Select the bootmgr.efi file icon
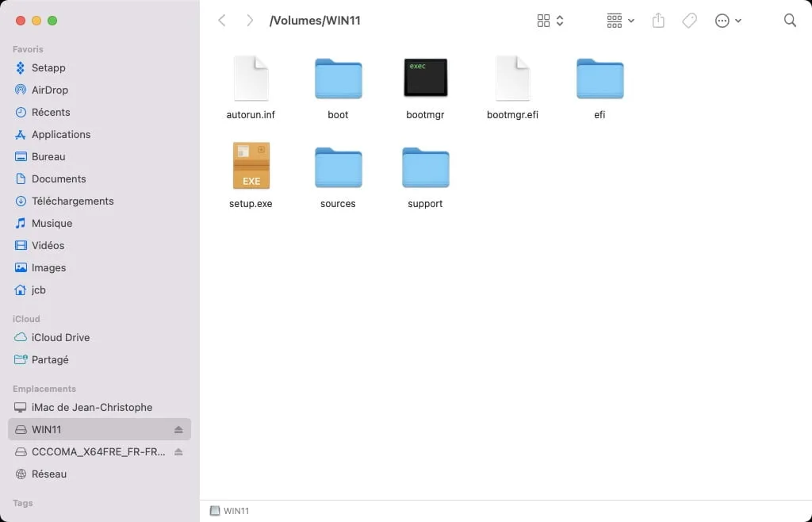This screenshot has height=522, width=812. [x=513, y=79]
